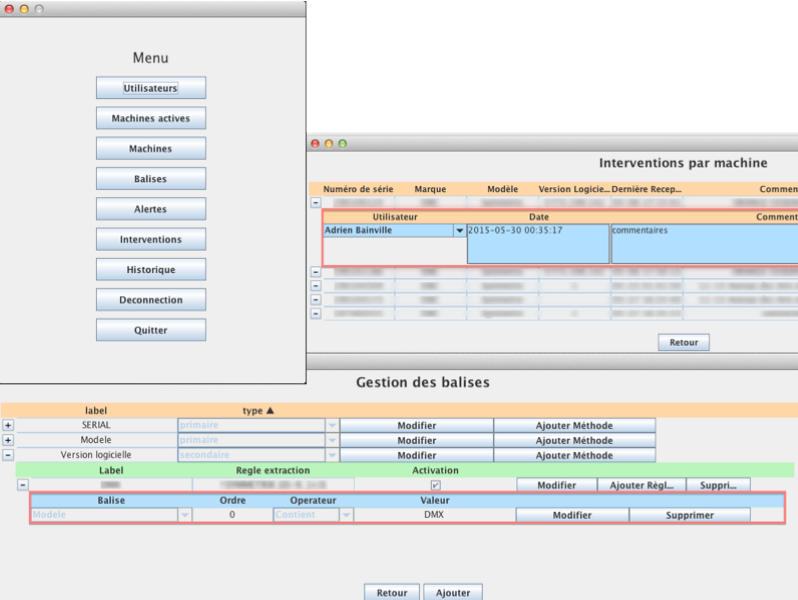Select the date cell 2015-05-30 00:35:17
This screenshot has height=600, width=798.
538,244
